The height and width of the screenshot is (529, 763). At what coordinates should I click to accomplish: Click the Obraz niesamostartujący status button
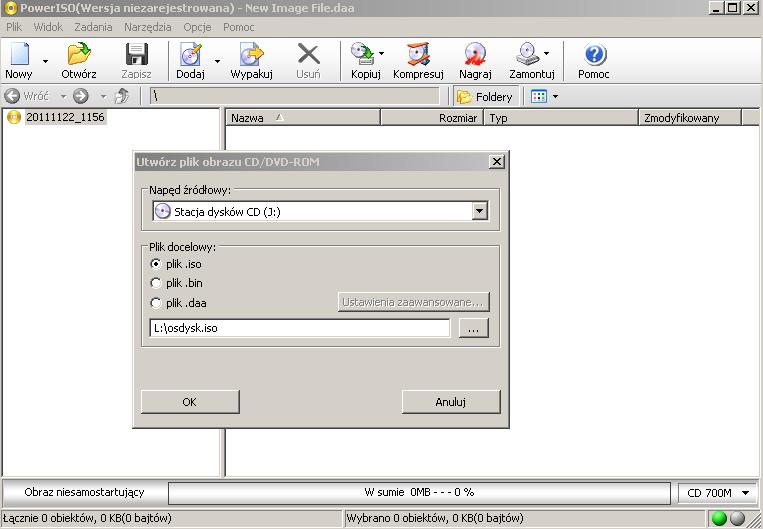[x=85, y=493]
